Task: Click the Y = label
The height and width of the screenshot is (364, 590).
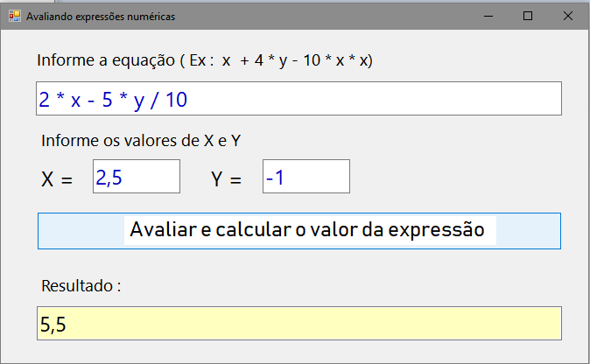Action: point(226,179)
